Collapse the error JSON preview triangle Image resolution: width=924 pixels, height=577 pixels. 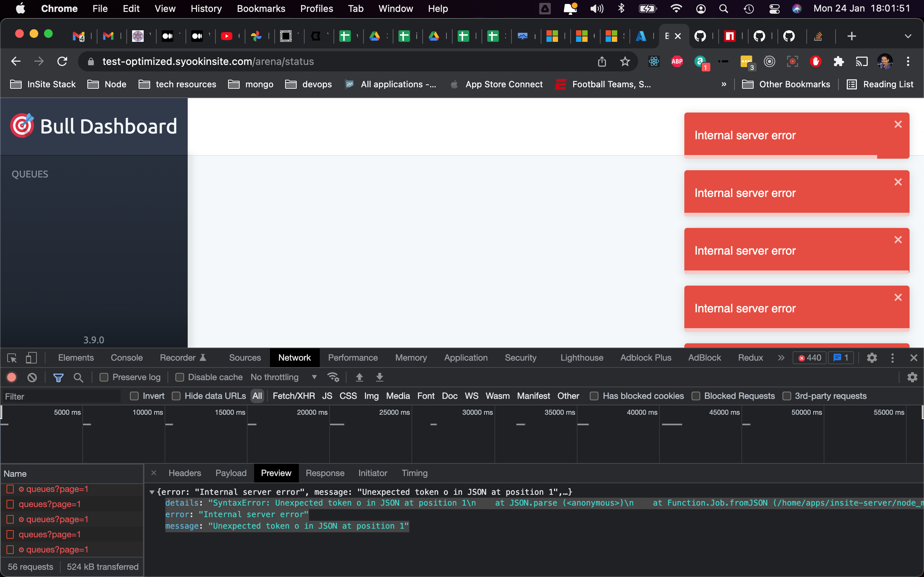pos(152,492)
